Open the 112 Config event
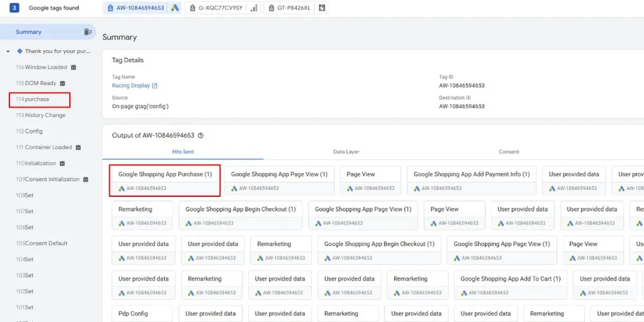Image resolution: width=644 pixels, height=322 pixels. [29, 131]
